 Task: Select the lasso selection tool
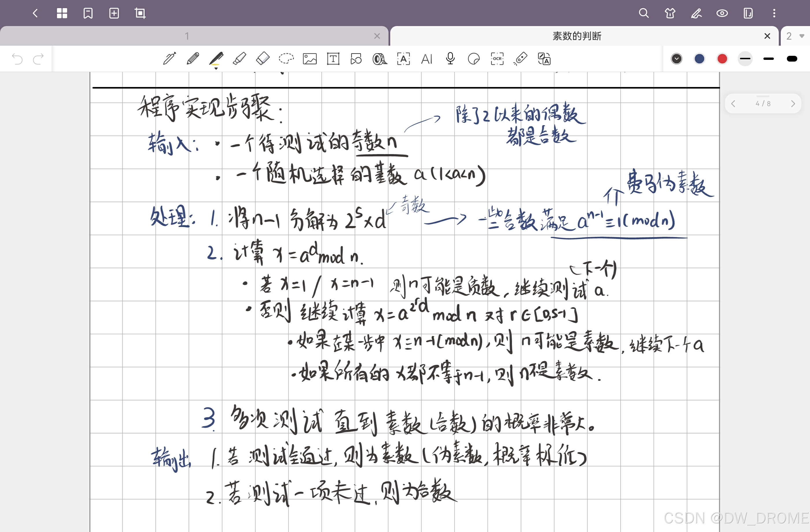(x=286, y=59)
